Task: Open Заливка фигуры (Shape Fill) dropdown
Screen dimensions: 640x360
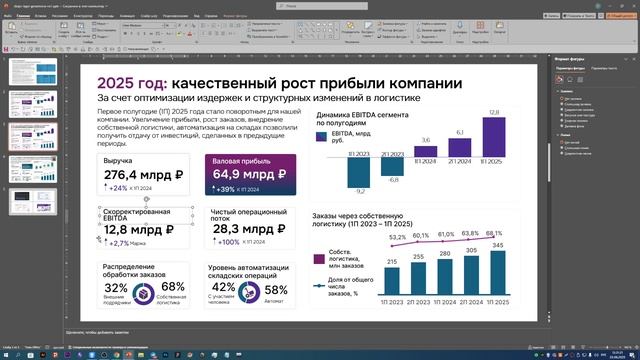Action: 392,24
